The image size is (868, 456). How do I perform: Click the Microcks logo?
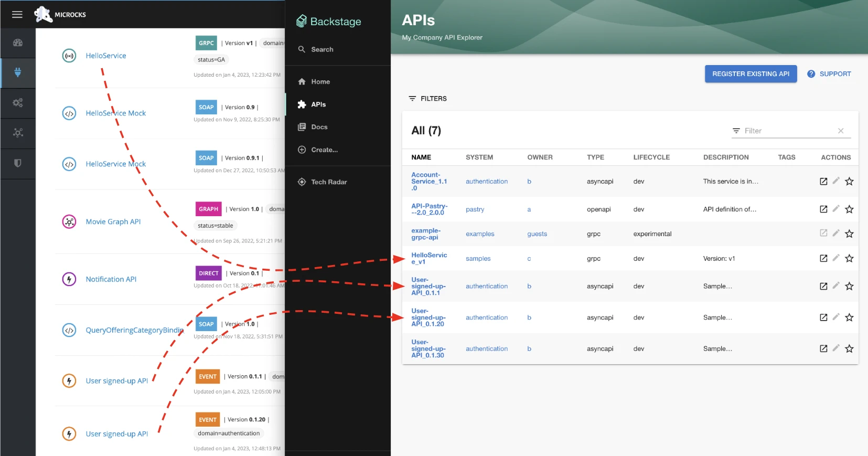tap(60, 14)
